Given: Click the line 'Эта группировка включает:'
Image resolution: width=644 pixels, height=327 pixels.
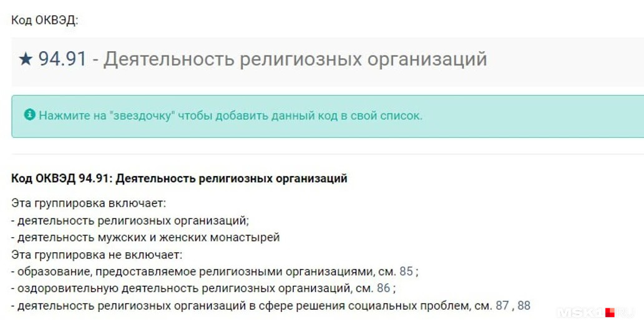Looking at the screenshot, I should coord(89,204).
